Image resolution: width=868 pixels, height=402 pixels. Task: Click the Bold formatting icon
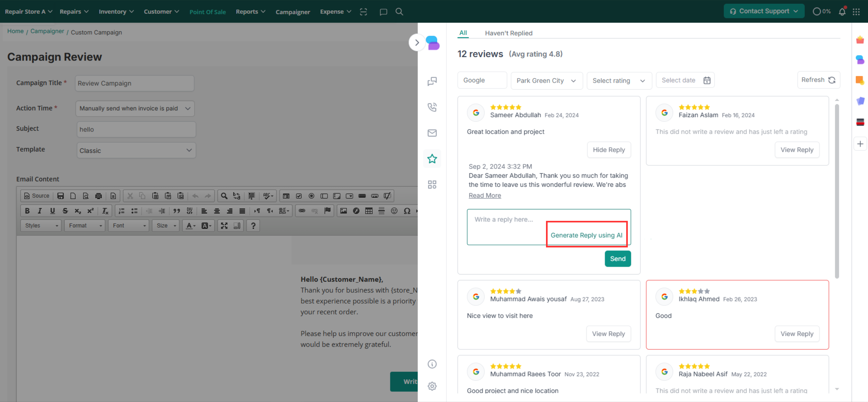point(27,211)
